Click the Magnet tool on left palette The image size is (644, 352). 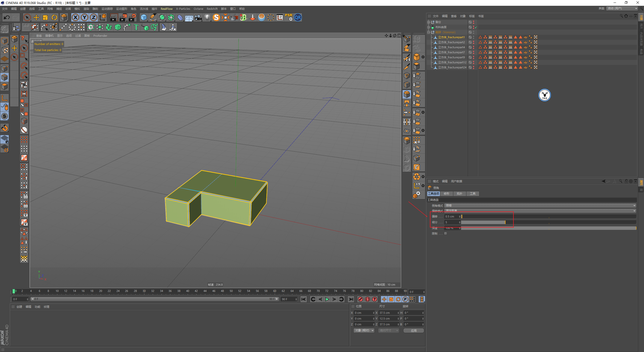[5, 128]
